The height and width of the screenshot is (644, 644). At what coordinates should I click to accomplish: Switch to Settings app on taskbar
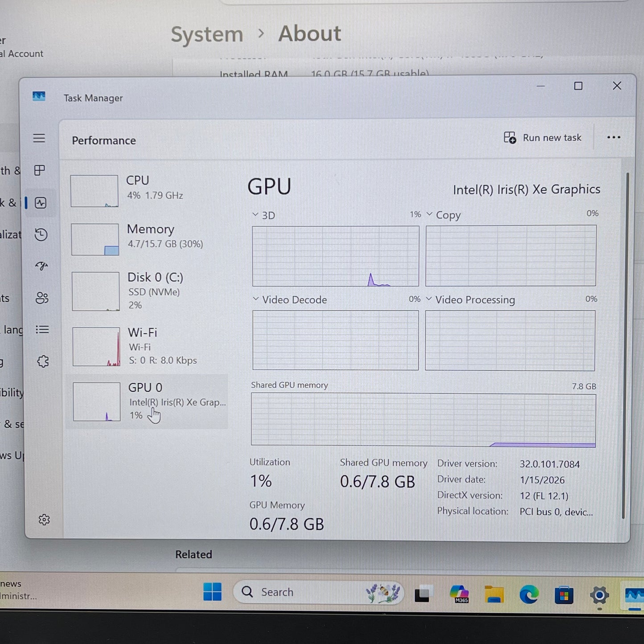click(x=599, y=595)
